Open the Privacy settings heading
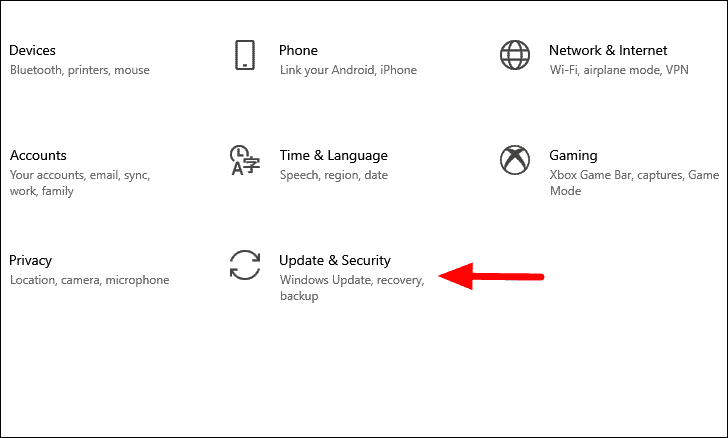The height and width of the screenshot is (438, 728). coord(31,261)
